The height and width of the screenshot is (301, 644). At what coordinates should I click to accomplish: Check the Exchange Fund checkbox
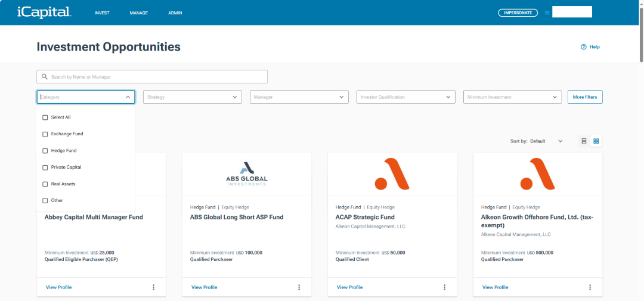coord(45,134)
